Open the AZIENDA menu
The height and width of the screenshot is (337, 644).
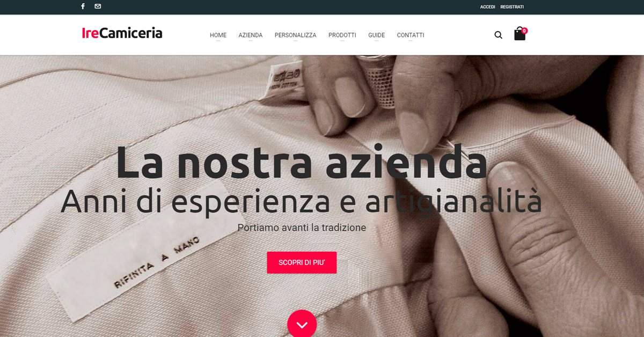point(251,35)
